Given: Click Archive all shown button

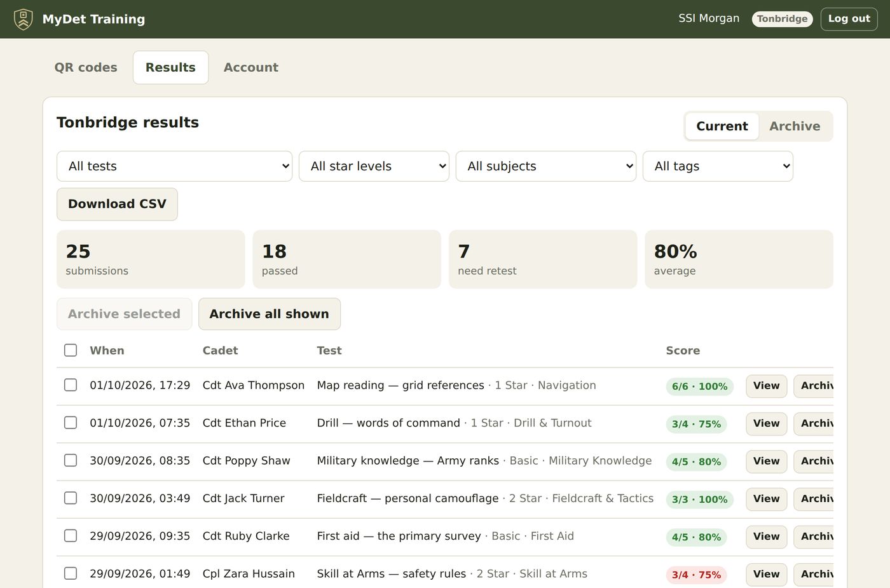Looking at the screenshot, I should [x=270, y=314].
